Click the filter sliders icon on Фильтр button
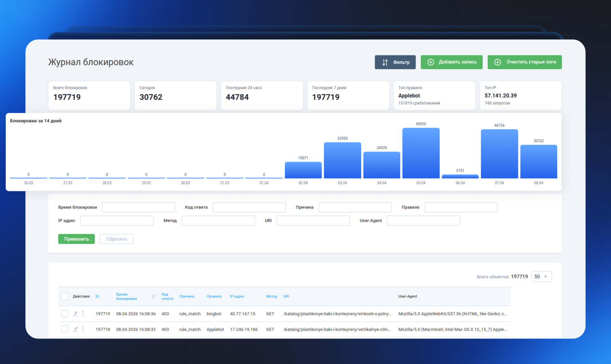 [385, 62]
